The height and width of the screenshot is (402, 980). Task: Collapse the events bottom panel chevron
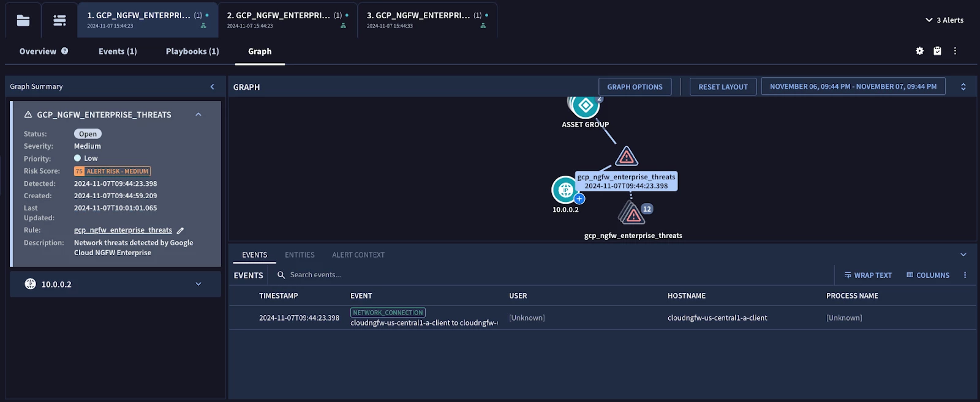click(x=963, y=255)
